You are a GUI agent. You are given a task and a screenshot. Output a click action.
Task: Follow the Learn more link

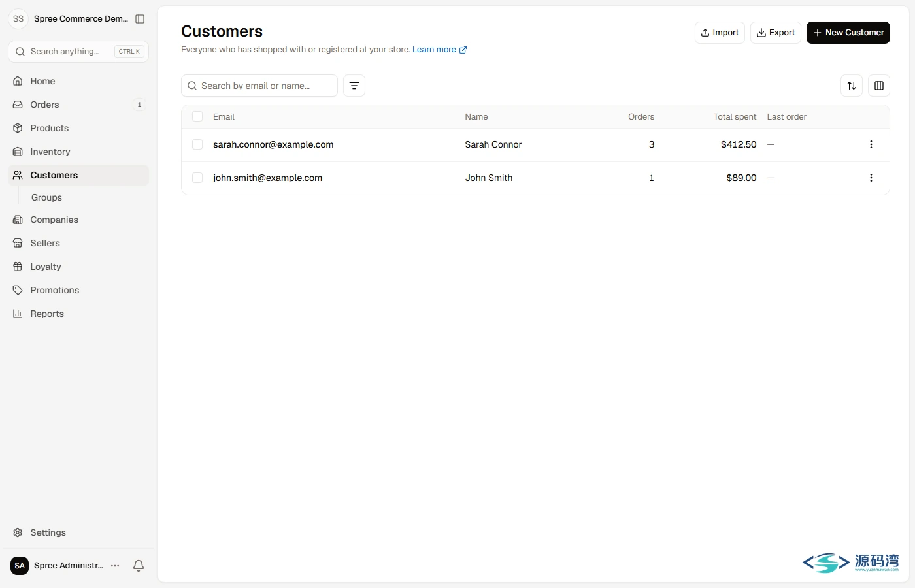439,50
